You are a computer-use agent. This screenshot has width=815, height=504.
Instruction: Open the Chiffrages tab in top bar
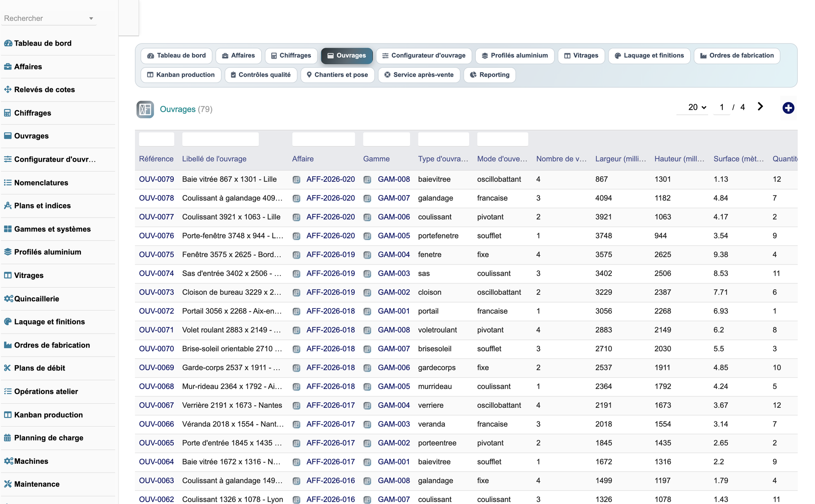(x=291, y=56)
